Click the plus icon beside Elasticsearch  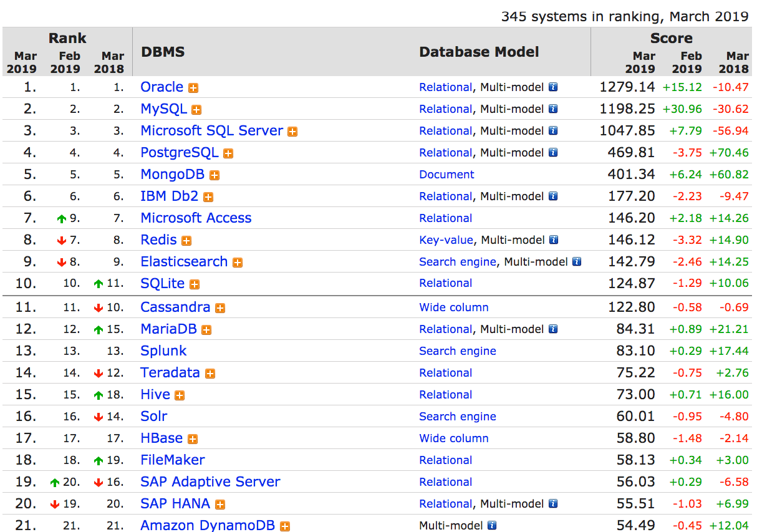point(238,263)
